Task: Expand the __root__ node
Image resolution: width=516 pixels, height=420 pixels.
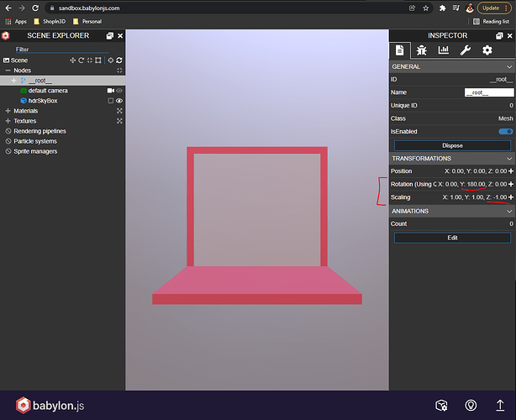Action: 13,81
